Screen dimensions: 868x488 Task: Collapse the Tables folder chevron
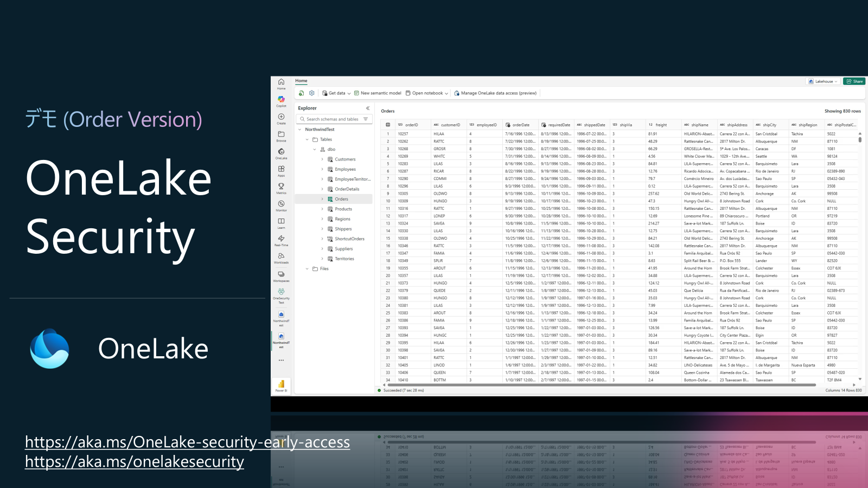click(307, 139)
